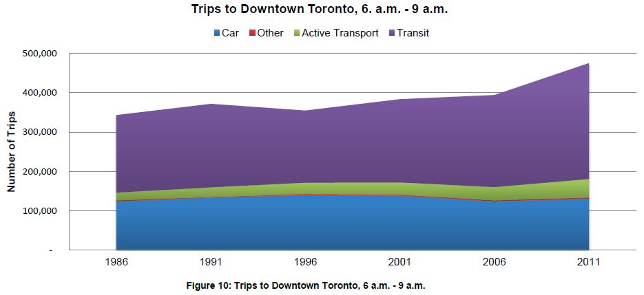Viewport: 644px width, 295px height.
Task: Select the Transit legend label
Action: (x=413, y=33)
